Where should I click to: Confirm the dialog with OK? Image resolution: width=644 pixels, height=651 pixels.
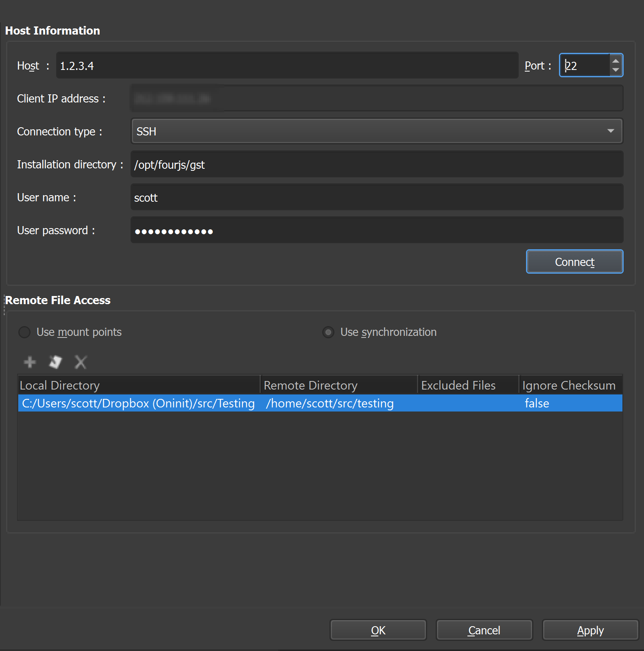[378, 630]
